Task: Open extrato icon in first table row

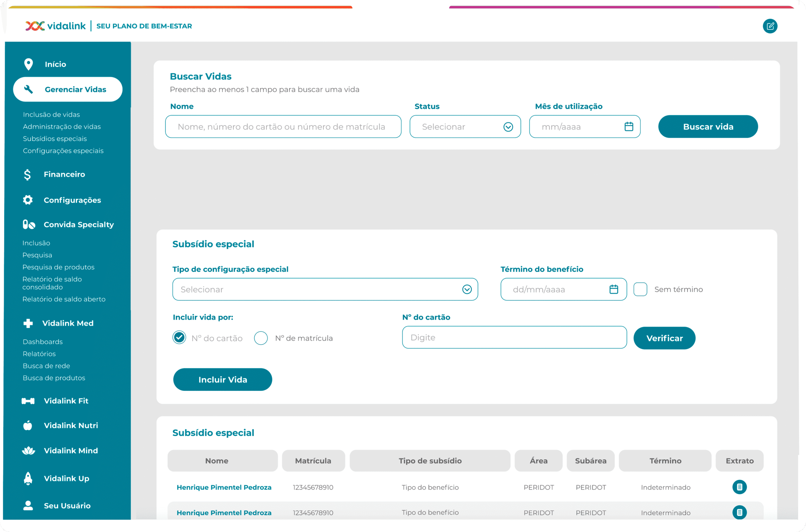Action: pyautogui.click(x=739, y=487)
